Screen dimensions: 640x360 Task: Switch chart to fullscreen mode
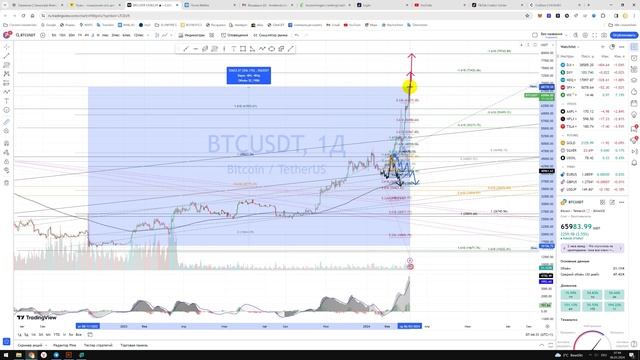click(x=594, y=36)
